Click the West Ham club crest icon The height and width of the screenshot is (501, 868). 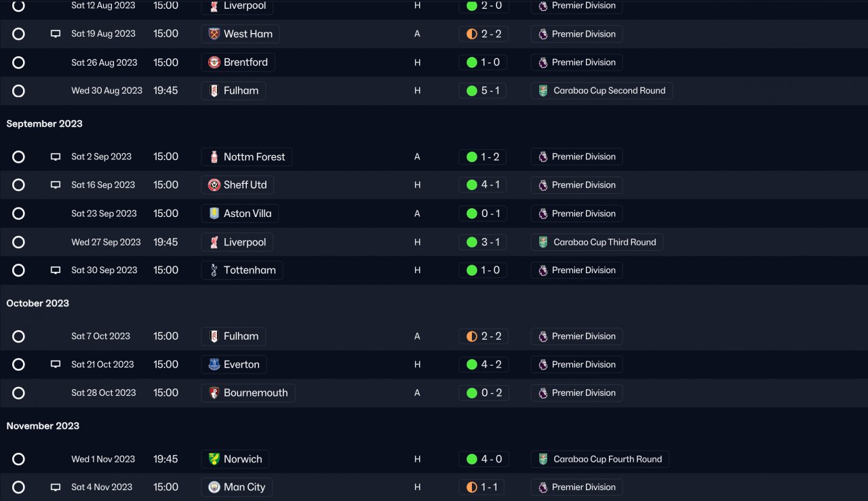click(x=214, y=34)
